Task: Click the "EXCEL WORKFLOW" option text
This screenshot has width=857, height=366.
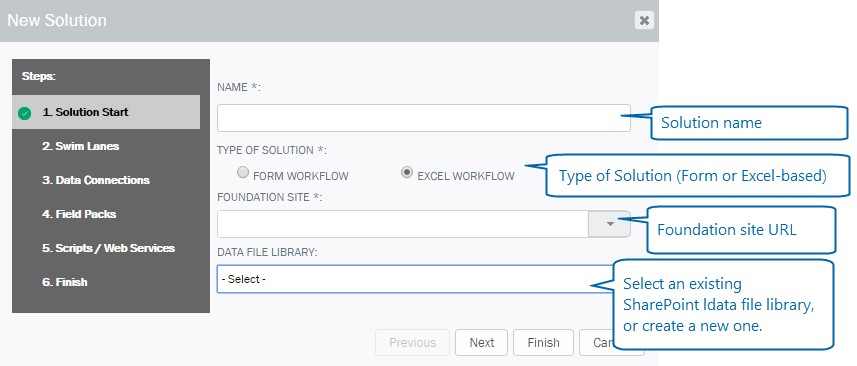Action: tap(466, 176)
